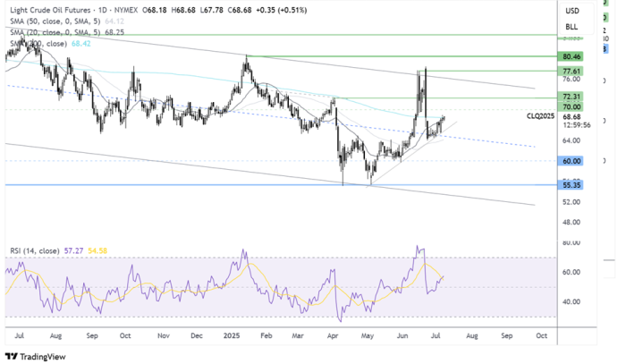
Task: Click the price change +0.35 (+0.51%)
Action: [x=281, y=10]
